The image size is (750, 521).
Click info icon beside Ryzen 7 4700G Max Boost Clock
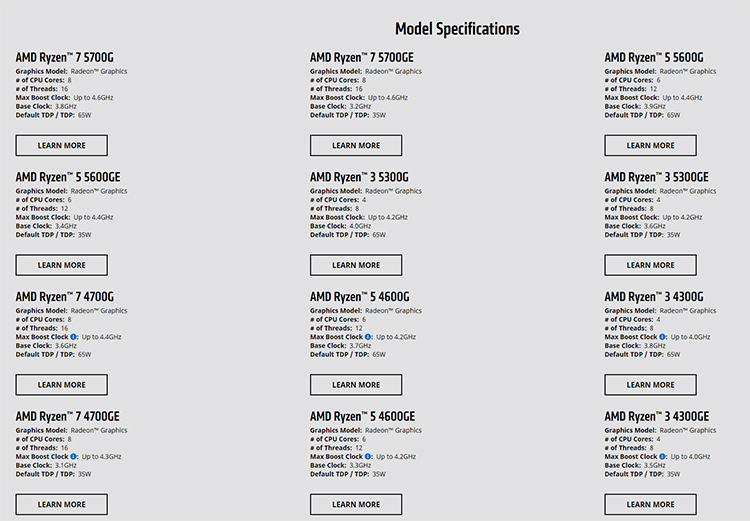73,337
